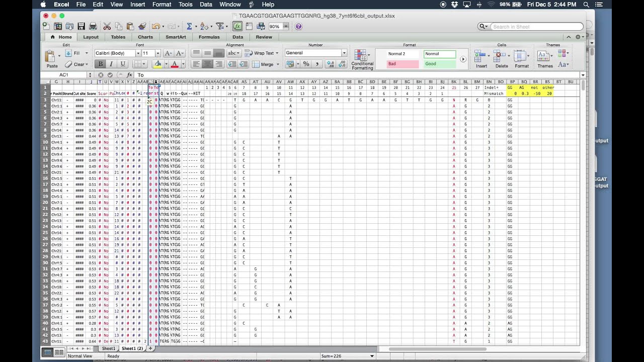Align text left
644x362 pixels.
(196, 64)
